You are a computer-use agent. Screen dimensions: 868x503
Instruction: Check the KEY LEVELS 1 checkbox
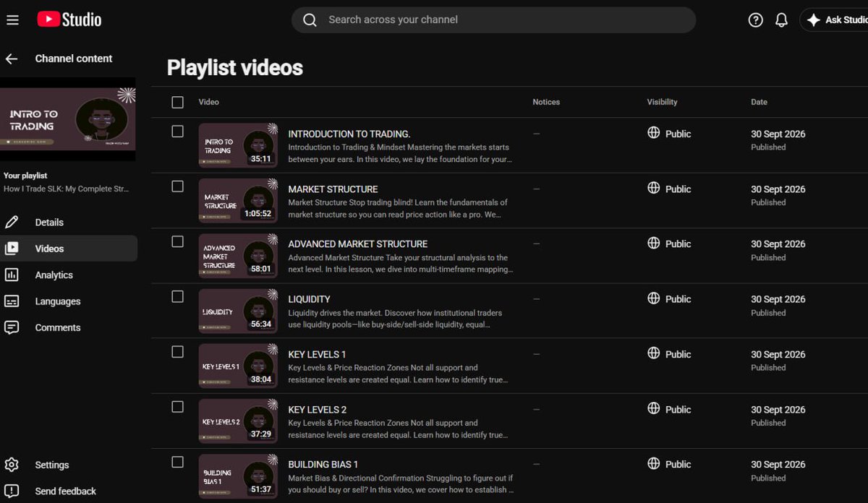click(177, 352)
